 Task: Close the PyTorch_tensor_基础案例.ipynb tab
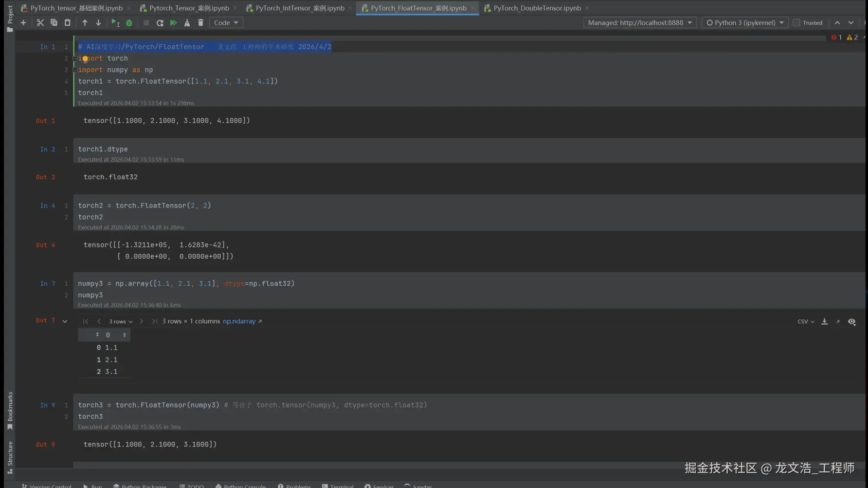129,8
